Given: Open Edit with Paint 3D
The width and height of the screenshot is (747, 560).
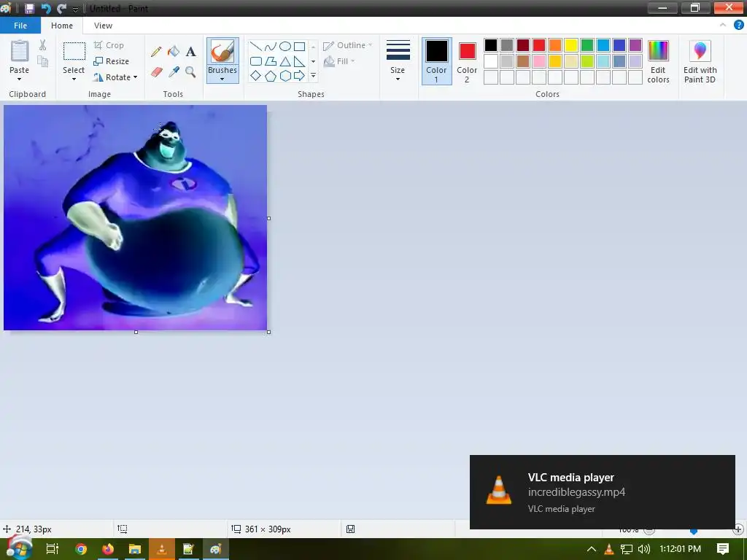Looking at the screenshot, I should [700, 62].
